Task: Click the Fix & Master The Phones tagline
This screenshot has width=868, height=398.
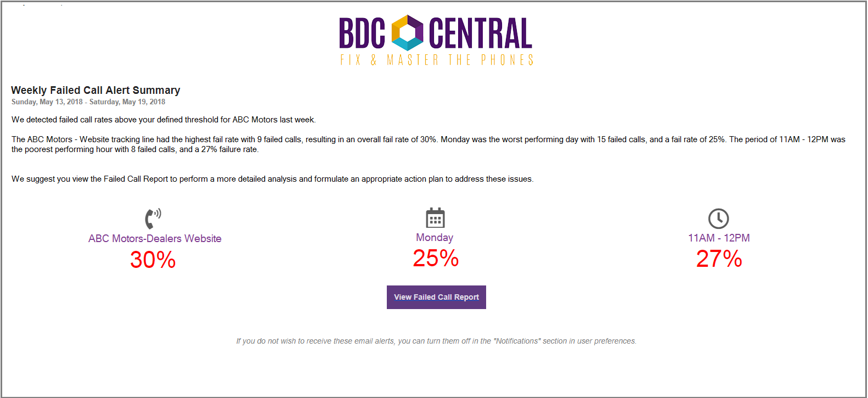Action: point(437,60)
